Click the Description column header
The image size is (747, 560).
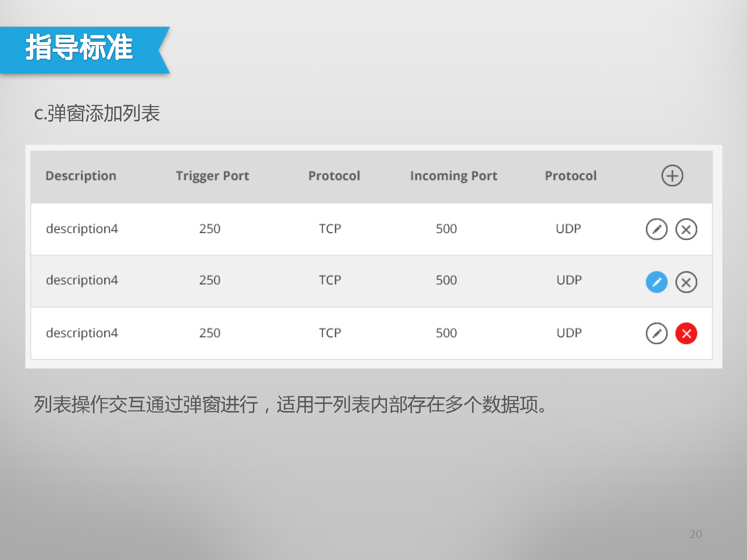(x=81, y=176)
